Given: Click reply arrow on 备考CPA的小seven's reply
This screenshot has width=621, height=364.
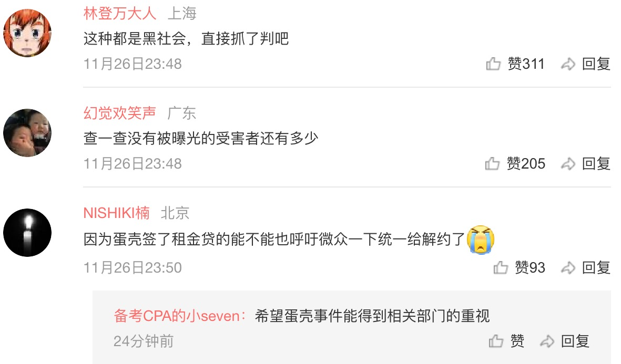Looking at the screenshot, I should pyautogui.click(x=547, y=341).
